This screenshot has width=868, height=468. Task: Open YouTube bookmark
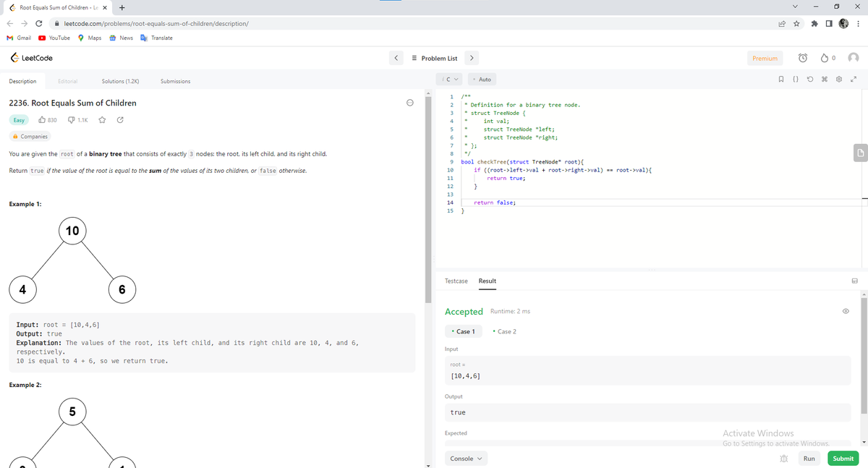point(54,38)
